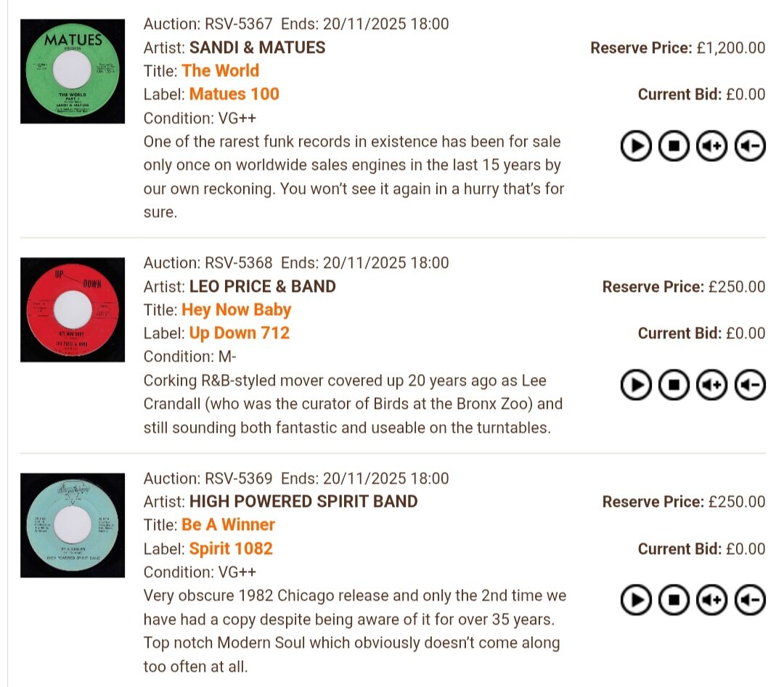Follow the Up Down 712 label link
Viewport: 784px width, 687px height.
coord(239,333)
